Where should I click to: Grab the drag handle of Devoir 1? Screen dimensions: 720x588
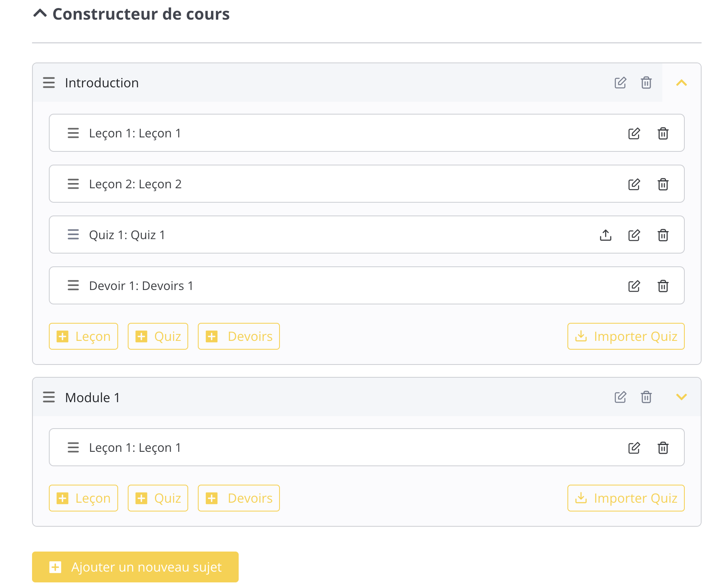[x=73, y=286]
